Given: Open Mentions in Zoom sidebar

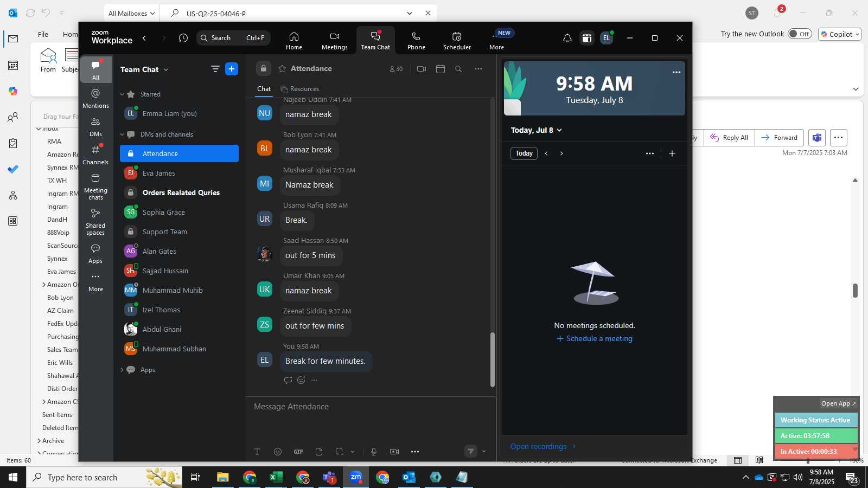Looking at the screenshot, I should (95, 98).
